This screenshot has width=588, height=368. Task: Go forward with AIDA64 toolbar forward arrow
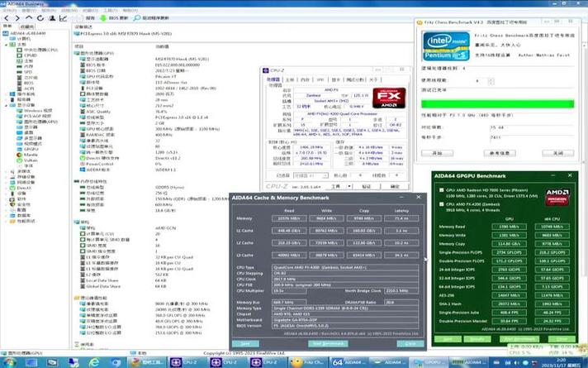coord(17,18)
